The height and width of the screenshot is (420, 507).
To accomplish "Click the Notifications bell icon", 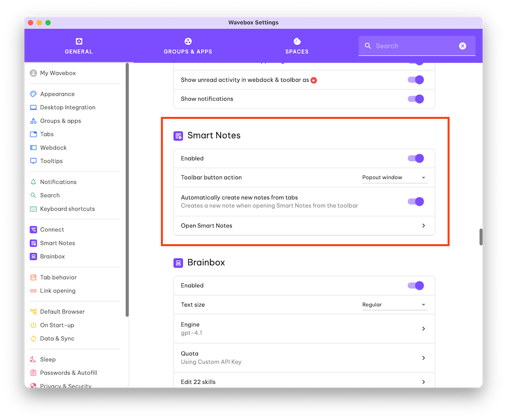I will (x=33, y=182).
